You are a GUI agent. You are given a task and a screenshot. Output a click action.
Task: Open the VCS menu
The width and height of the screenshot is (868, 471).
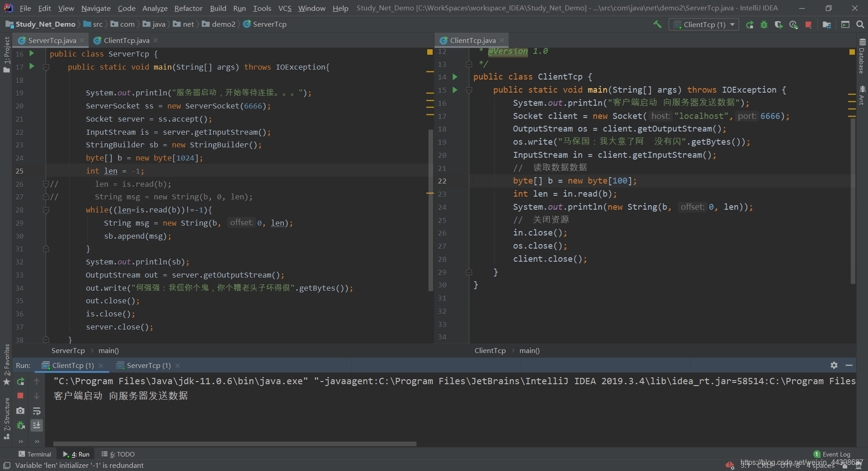coord(285,8)
